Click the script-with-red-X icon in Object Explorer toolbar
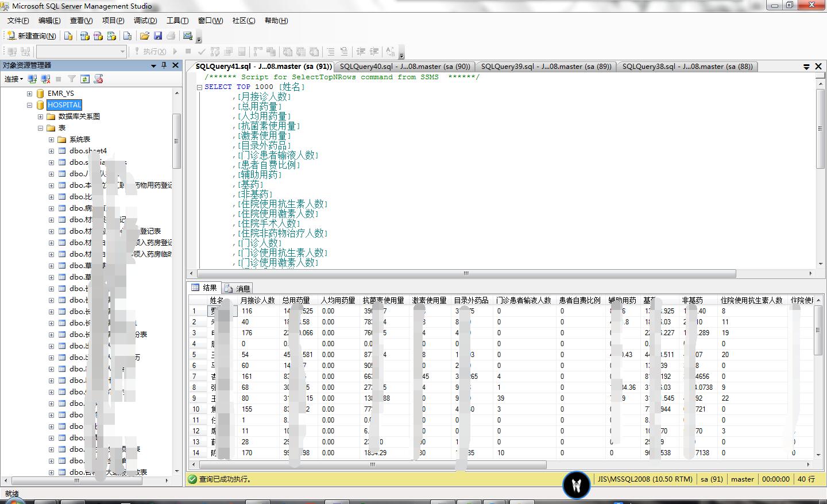Viewport: 827px width, 504px height. coord(98,79)
